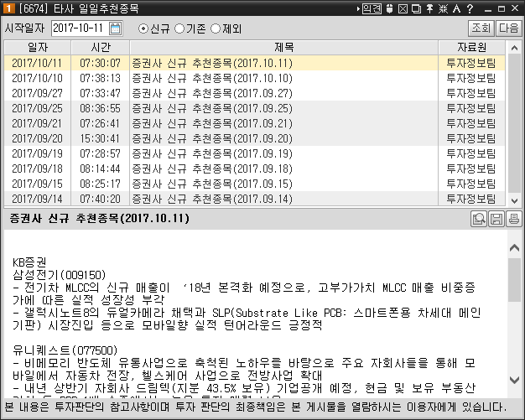The height and width of the screenshot is (420, 525).
Task: Select row 증권사 신규 추천종목(2017.10.10)
Action: tap(254, 78)
